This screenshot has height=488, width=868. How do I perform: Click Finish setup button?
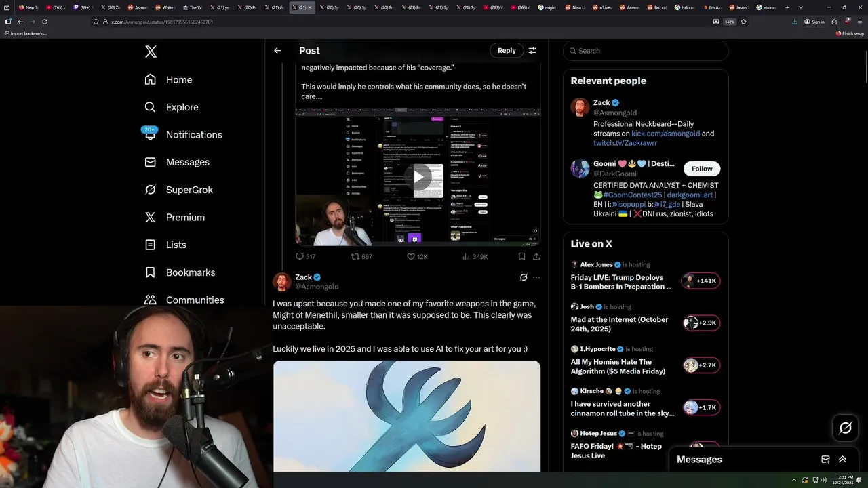tap(850, 33)
